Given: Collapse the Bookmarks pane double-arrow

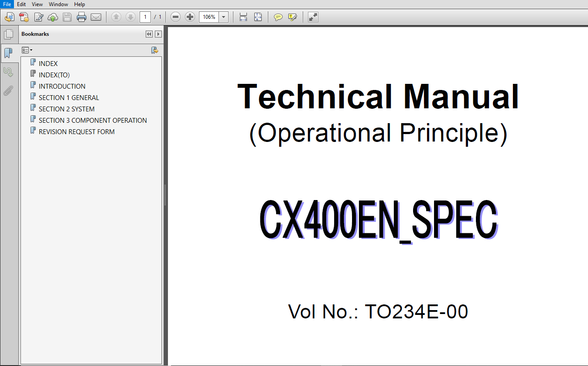Looking at the screenshot, I should click(149, 34).
